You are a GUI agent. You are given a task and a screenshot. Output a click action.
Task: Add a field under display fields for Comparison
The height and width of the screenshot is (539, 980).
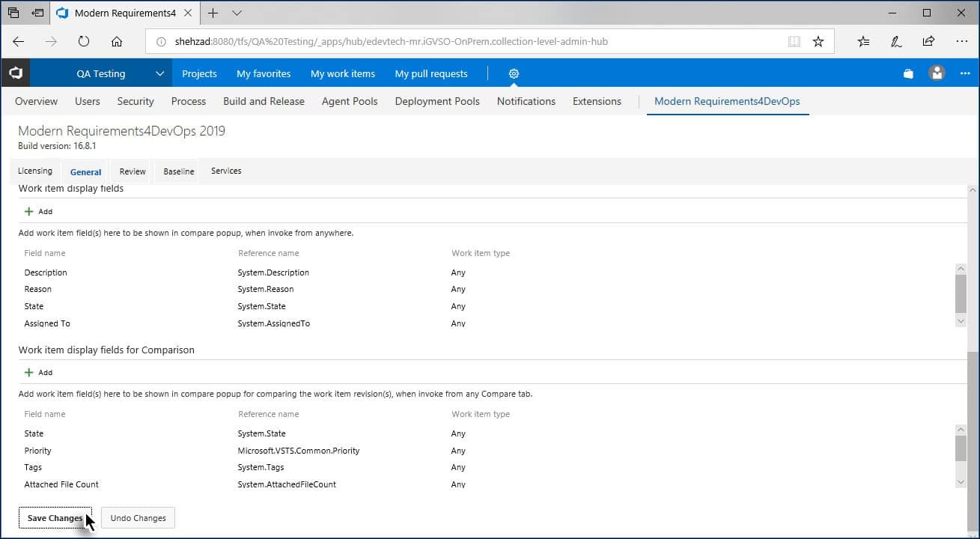click(x=38, y=372)
